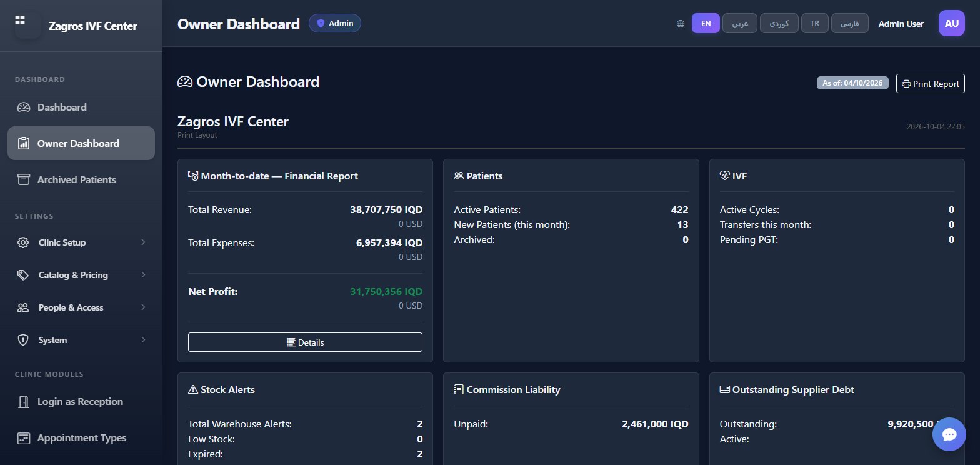Viewport: 980px width, 465px height.
Task: Click the Admin role badge
Action: coord(335,24)
